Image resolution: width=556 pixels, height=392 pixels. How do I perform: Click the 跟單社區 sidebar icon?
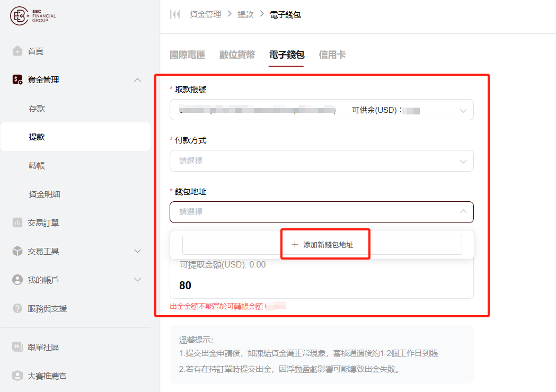17,348
